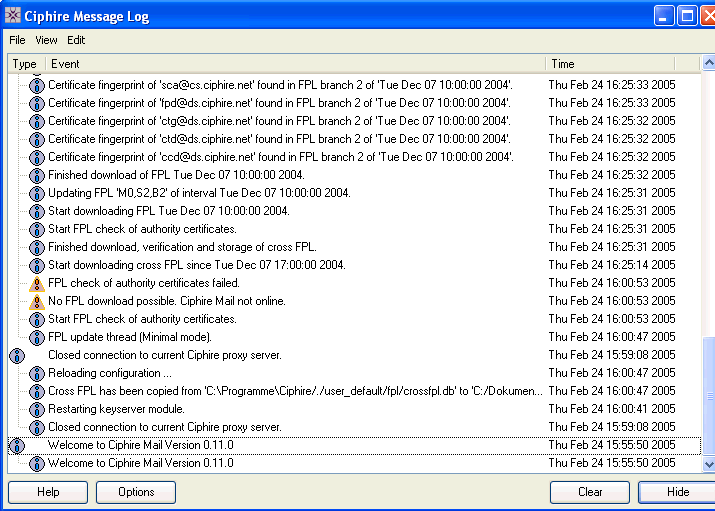Select text 'Cross FPL has been copied from'
Screen dimensions: 715x511
(124, 391)
